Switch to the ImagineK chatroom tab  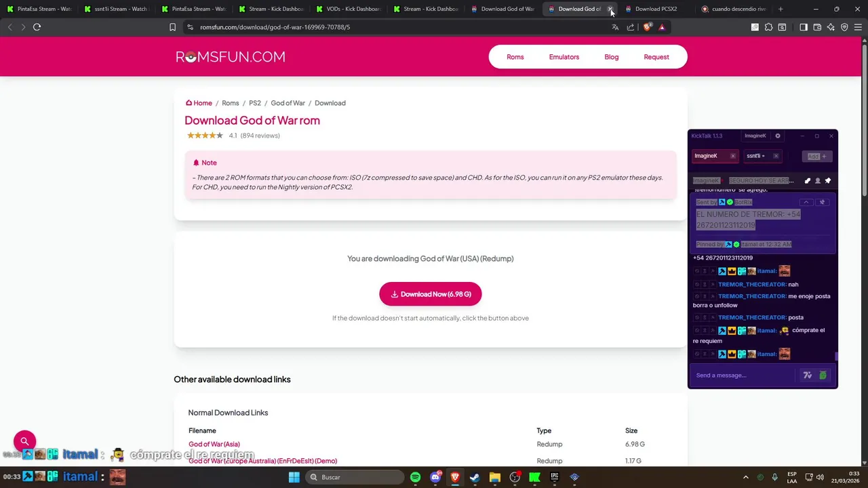pyautogui.click(x=709, y=156)
